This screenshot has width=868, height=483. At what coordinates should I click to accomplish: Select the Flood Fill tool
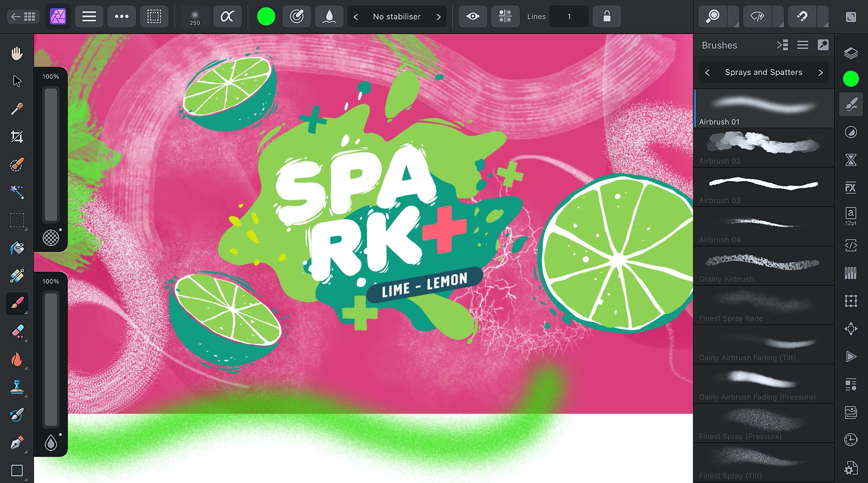tap(17, 248)
